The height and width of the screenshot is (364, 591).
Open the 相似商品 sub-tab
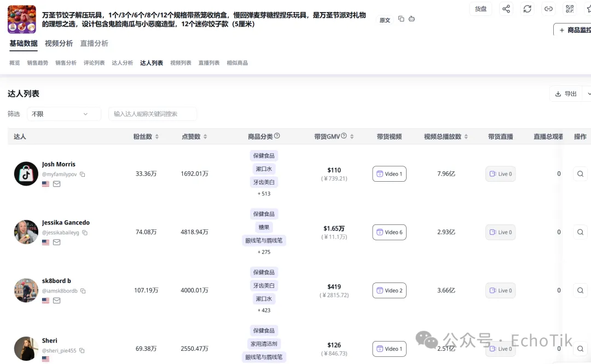[x=237, y=63]
